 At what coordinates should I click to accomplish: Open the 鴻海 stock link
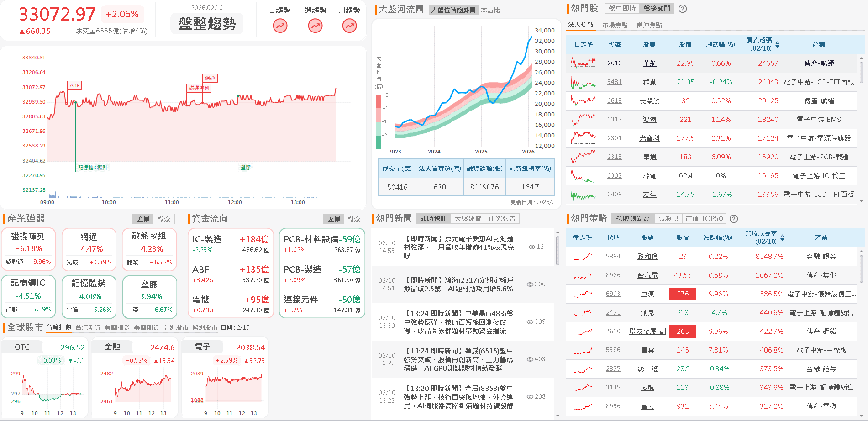[650, 119]
